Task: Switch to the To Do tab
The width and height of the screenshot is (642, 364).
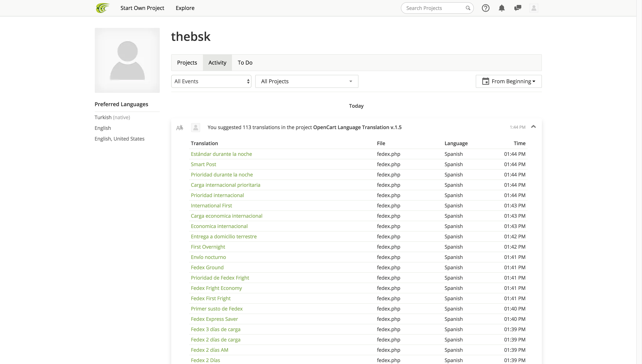Action: coord(245,62)
